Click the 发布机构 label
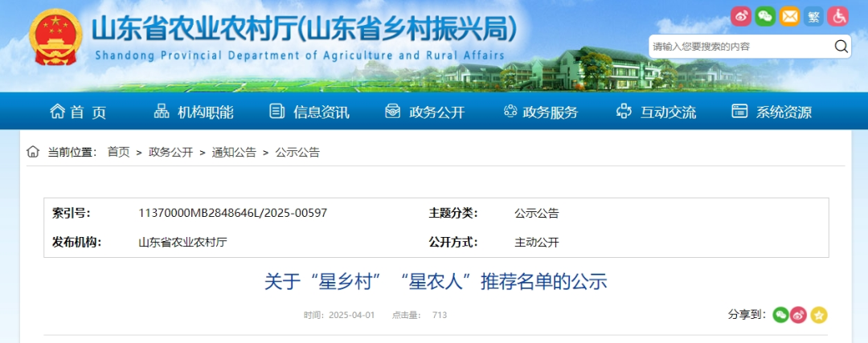This screenshot has height=343, width=868. tap(77, 243)
